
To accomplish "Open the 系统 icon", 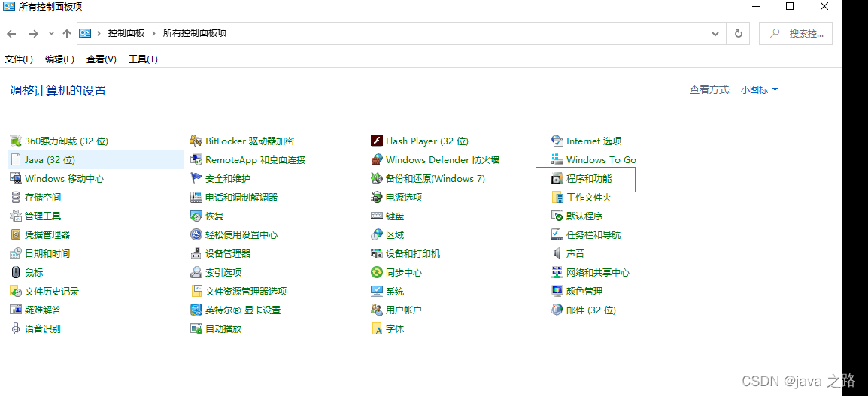I will [377, 292].
